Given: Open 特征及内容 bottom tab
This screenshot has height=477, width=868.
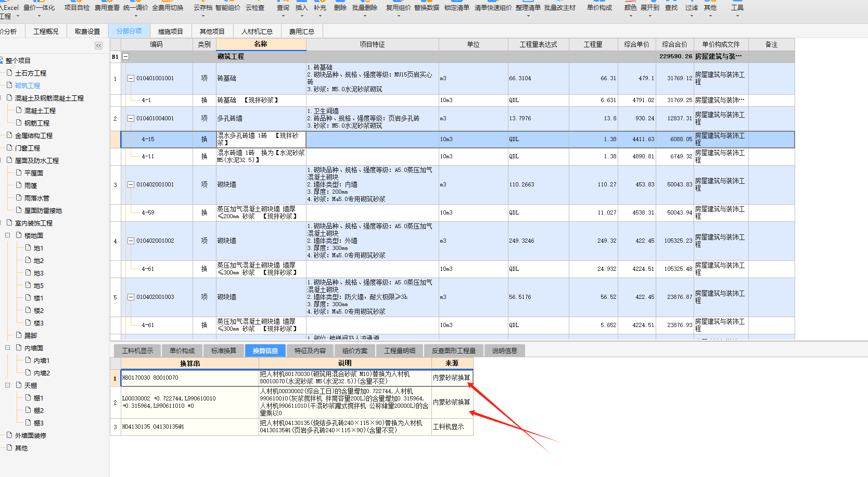Looking at the screenshot, I should point(310,350).
